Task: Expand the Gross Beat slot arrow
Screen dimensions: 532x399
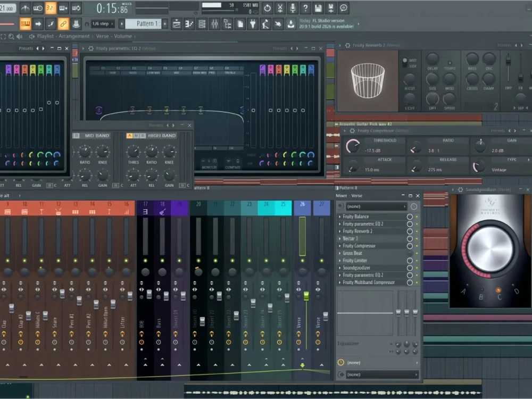Action: (339, 253)
